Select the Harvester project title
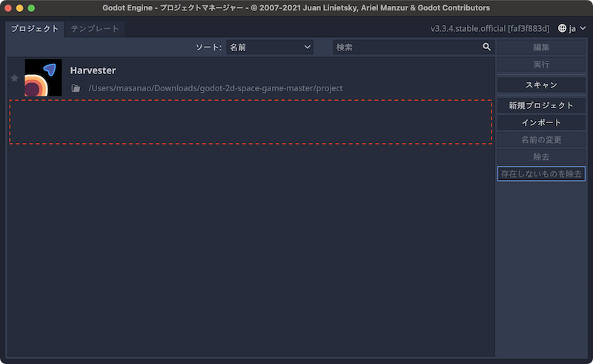Viewport: 593px width, 364px height. [93, 70]
